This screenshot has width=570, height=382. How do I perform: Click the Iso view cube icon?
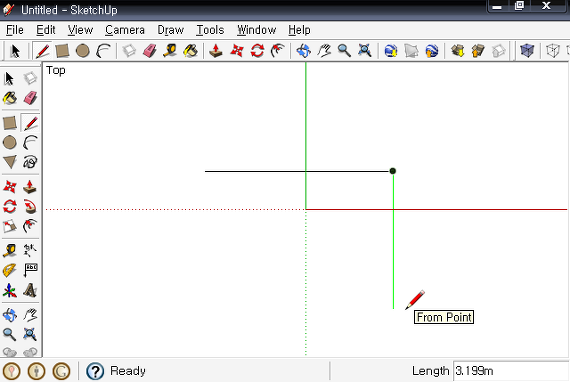tap(527, 51)
